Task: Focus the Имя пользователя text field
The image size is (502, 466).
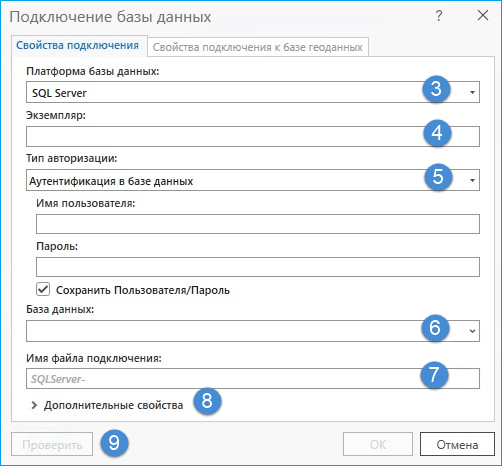Action: [x=258, y=224]
